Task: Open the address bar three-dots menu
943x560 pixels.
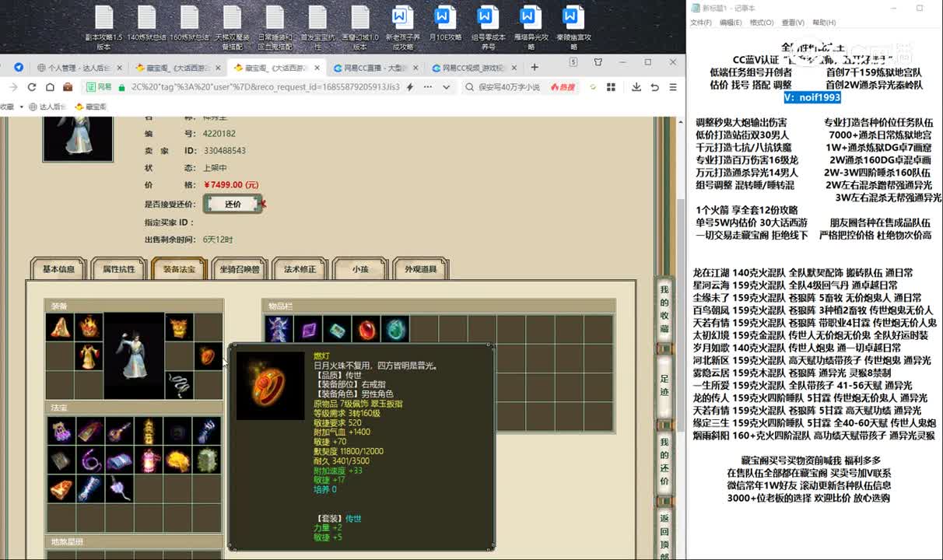Action: click(426, 87)
